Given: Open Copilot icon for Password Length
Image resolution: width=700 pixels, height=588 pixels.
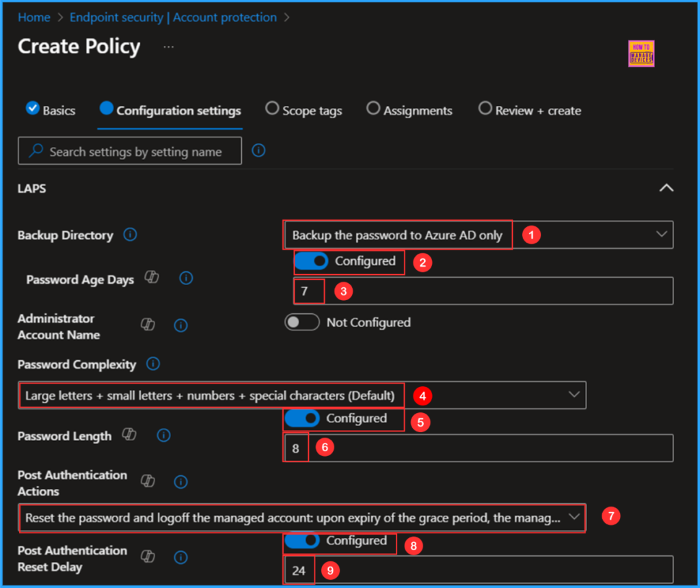Looking at the screenshot, I should click(129, 434).
